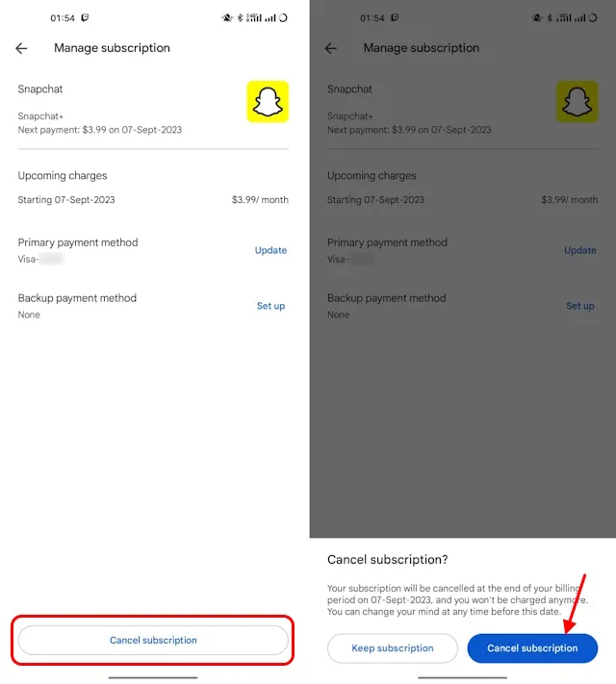Tap mute bell icon in left status bar
Viewport: 616px width, 684px height.
click(x=227, y=18)
